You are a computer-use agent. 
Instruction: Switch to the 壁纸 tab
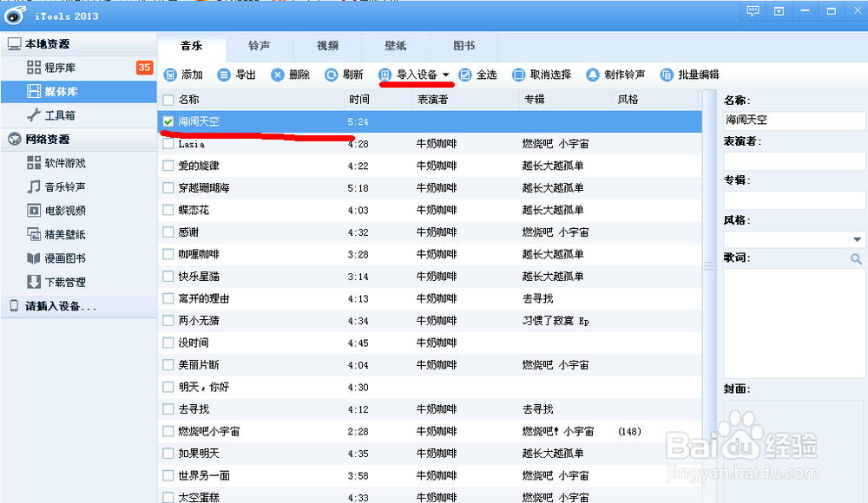tap(396, 46)
